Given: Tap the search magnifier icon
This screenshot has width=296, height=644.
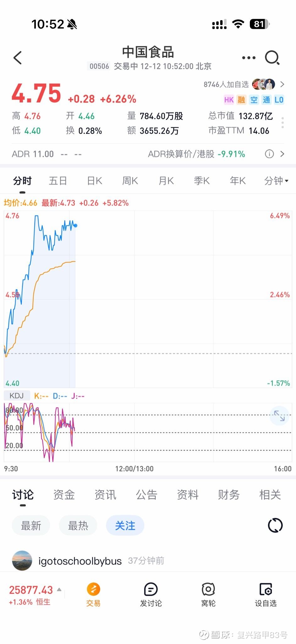Looking at the screenshot, I should coord(272,58).
